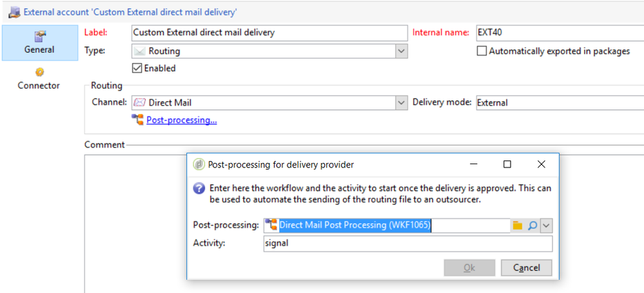
Task: Open the Connector tab
Action: (39, 79)
